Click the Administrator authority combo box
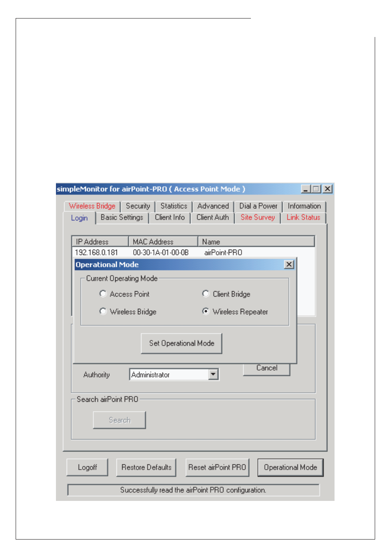 point(174,375)
